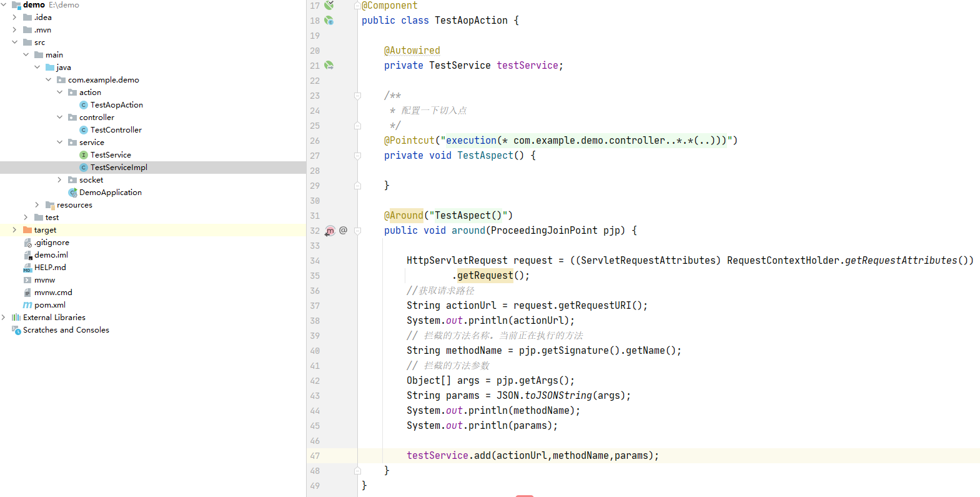Expand the resources folder
980x497 pixels.
click(x=37, y=205)
